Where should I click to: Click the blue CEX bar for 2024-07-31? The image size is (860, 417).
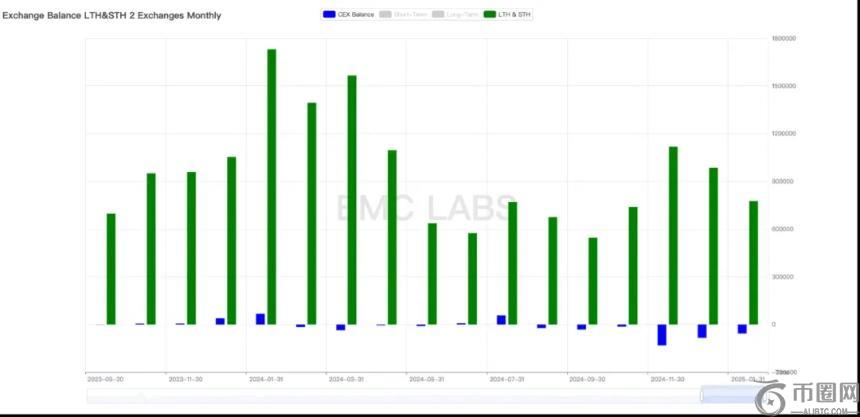coord(501,320)
